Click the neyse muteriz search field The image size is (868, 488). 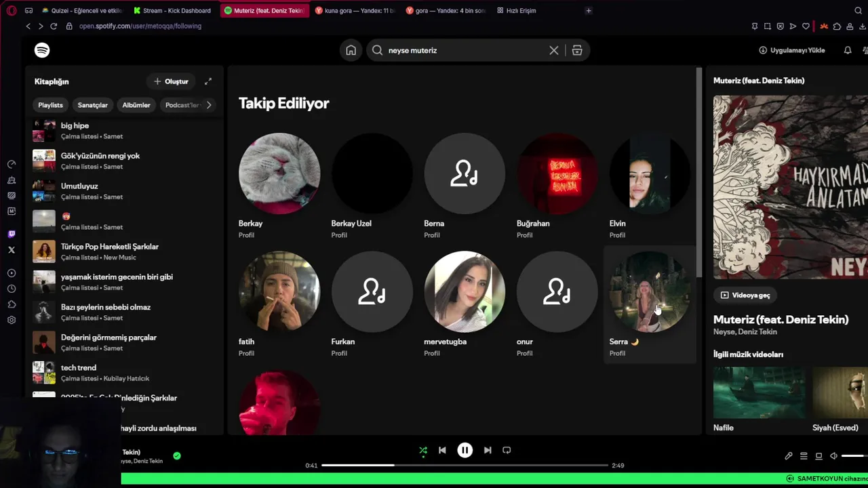pyautogui.click(x=478, y=50)
